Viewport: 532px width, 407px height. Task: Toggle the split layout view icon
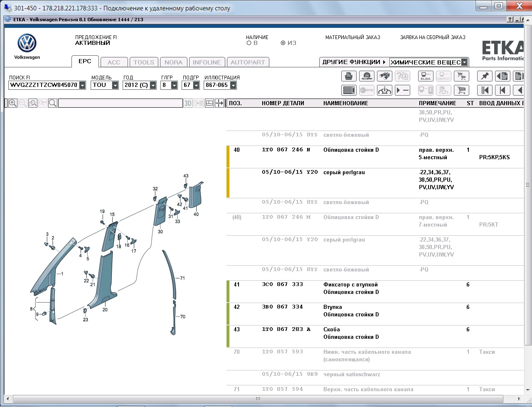click(x=209, y=103)
